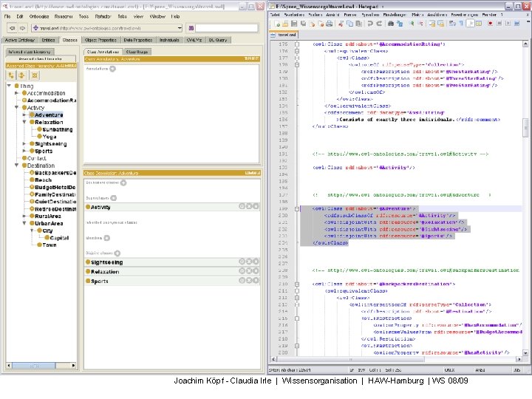This screenshot has width=532, height=399.
Task: Click the Copy icon in Notepad++ toolbar
Action: [x=349, y=24]
